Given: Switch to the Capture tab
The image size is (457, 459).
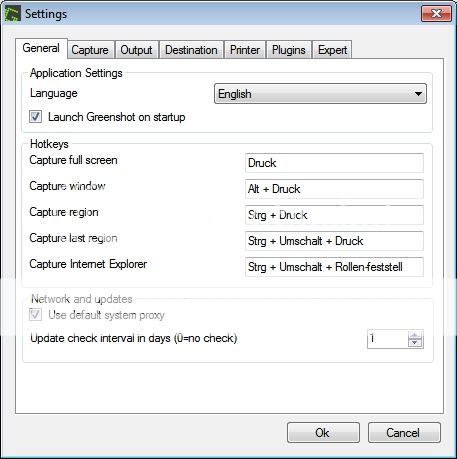Looking at the screenshot, I should coord(90,50).
